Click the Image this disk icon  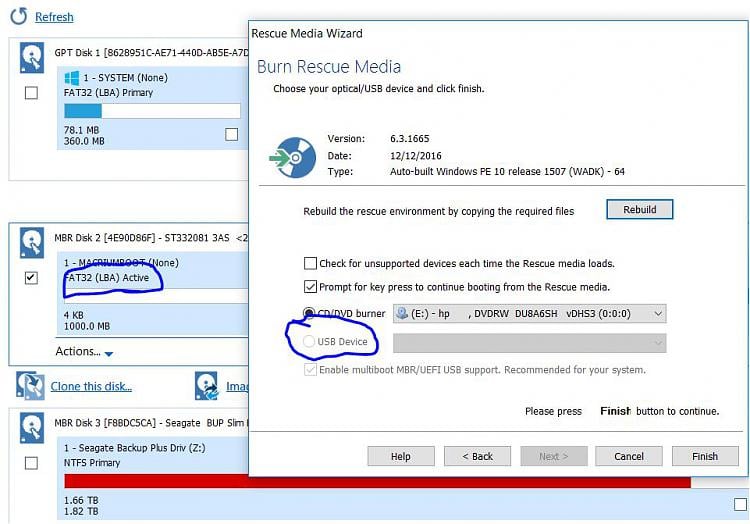point(207,386)
